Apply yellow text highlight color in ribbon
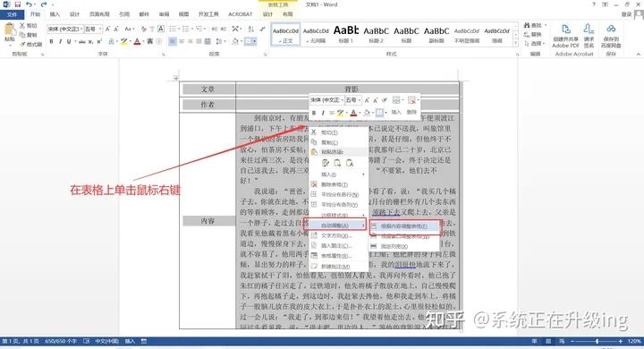Image resolution: width=644 pixels, height=349 pixels. tap(123, 41)
